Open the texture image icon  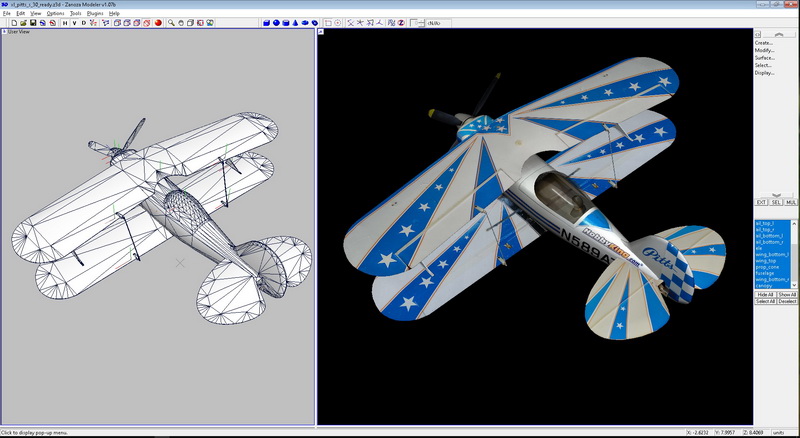tap(210, 23)
